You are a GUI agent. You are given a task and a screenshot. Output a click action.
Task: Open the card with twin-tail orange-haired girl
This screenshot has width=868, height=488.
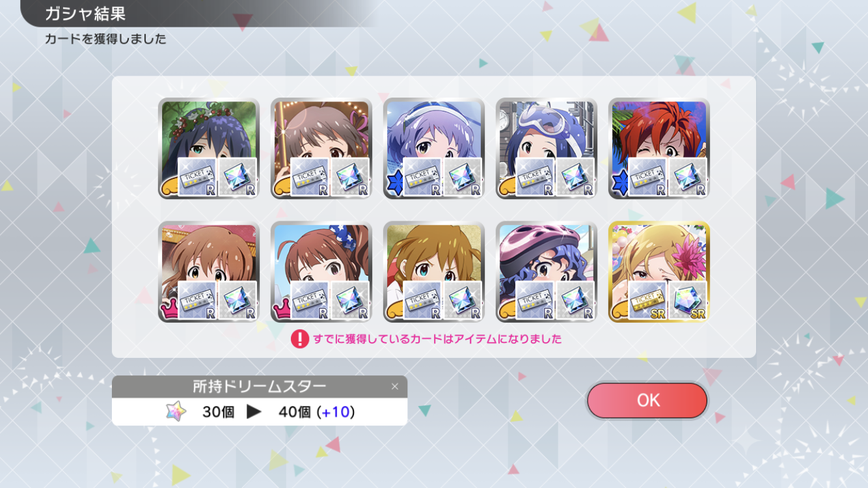click(434, 271)
